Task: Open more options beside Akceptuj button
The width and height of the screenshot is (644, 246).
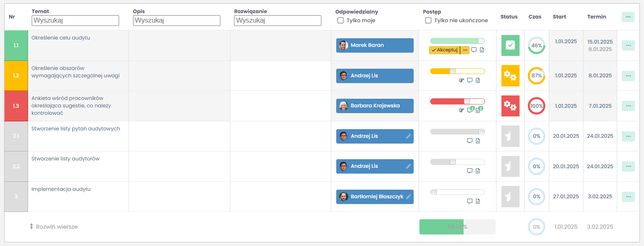Action: (x=465, y=50)
